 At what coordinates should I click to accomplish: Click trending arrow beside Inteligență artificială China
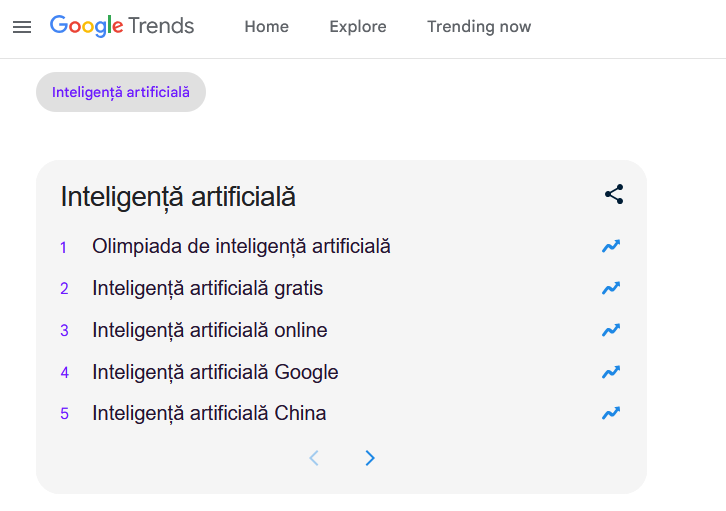click(611, 413)
